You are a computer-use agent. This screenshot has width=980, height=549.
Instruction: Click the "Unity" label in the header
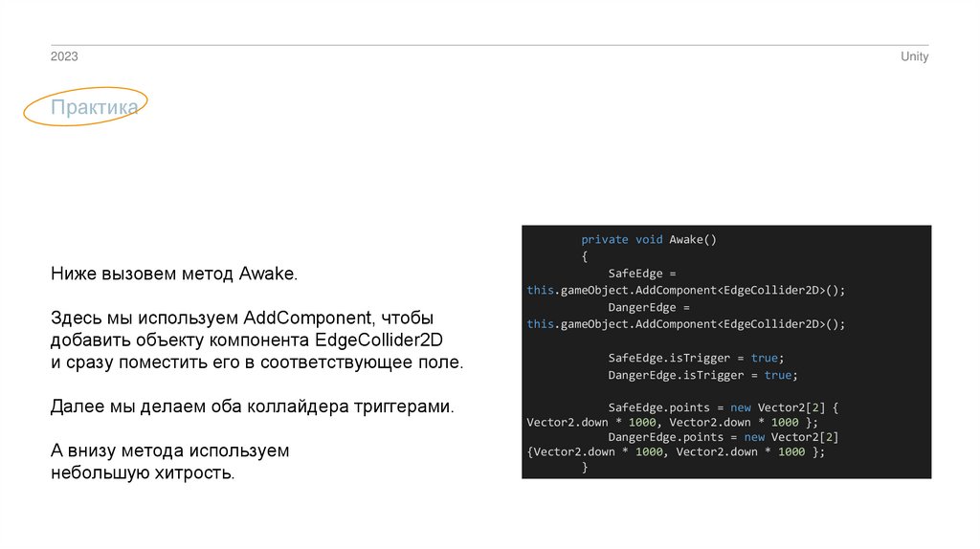pyautogui.click(x=914, y=57)
